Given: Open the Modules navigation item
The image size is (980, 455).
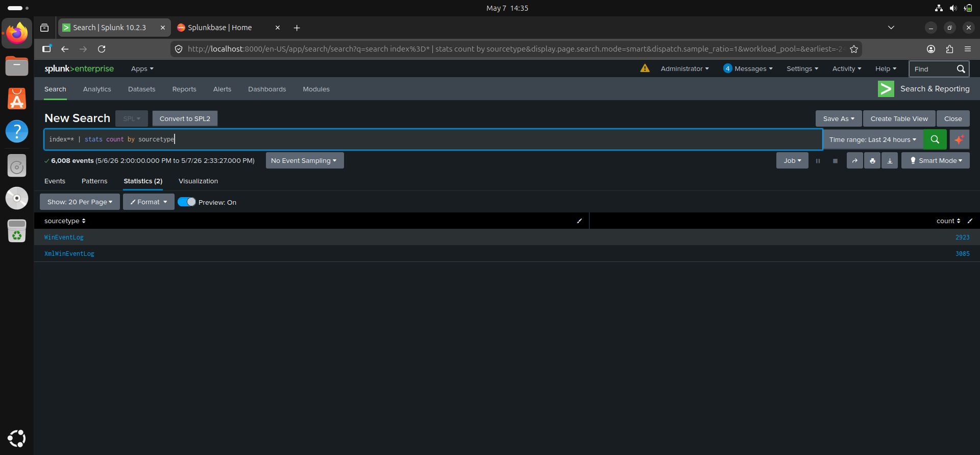Looking at the screenshot, I should (316, 89).
